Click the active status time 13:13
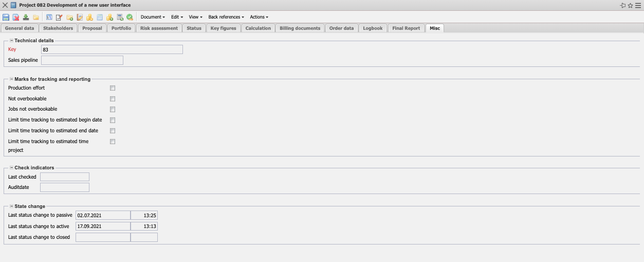644x262 pixels. pos(144,226)
